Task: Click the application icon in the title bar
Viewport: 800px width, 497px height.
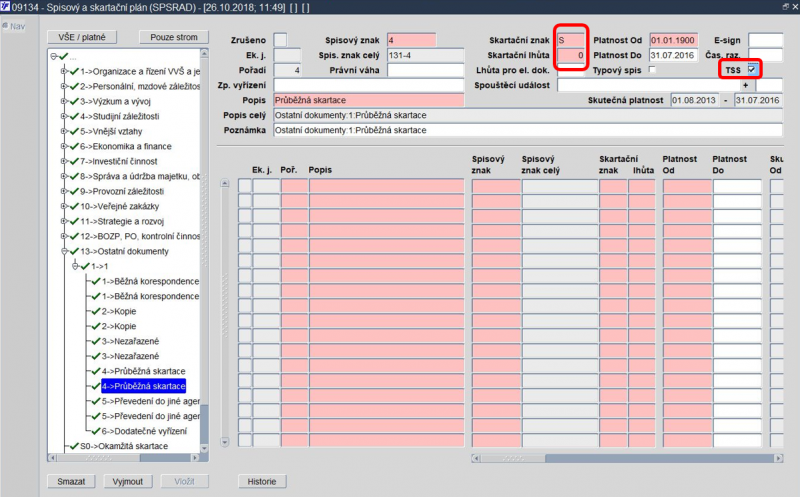Action: [x=5, y=6]
